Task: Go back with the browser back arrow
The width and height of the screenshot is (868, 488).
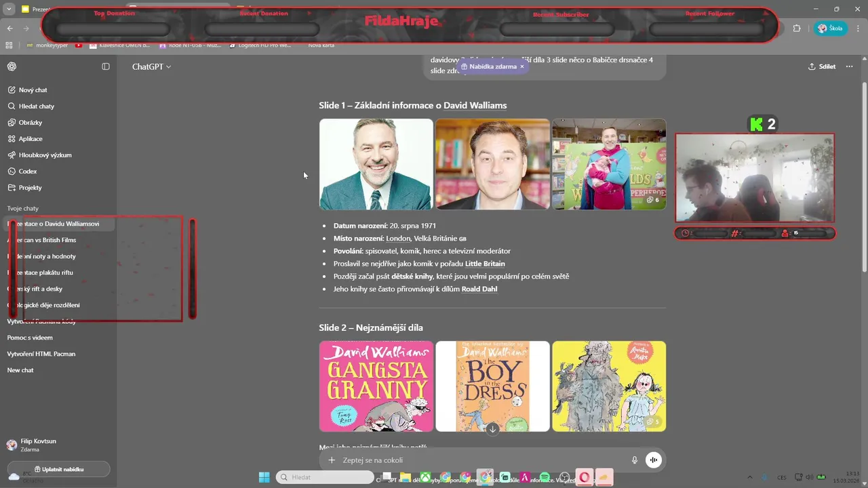Action: (10, 28)
